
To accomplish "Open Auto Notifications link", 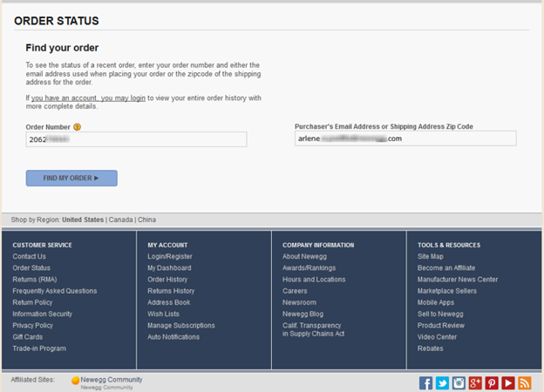I will click(x=173, y=337).
